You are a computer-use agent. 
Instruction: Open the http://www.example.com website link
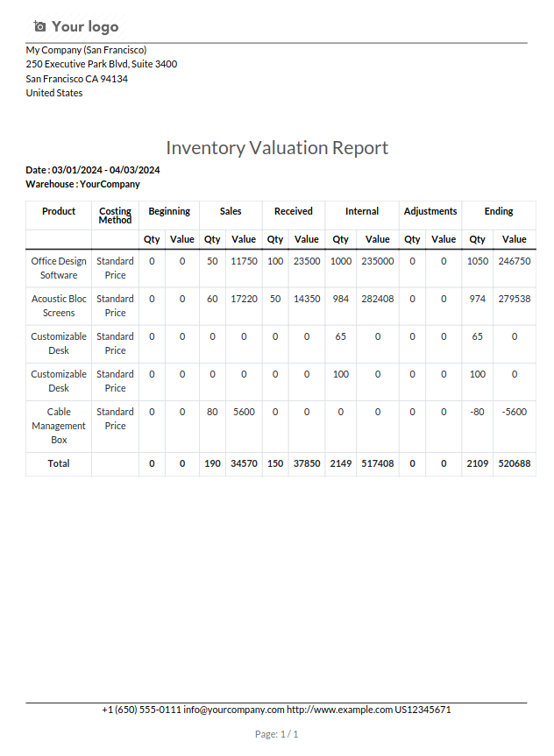point(339,710)
